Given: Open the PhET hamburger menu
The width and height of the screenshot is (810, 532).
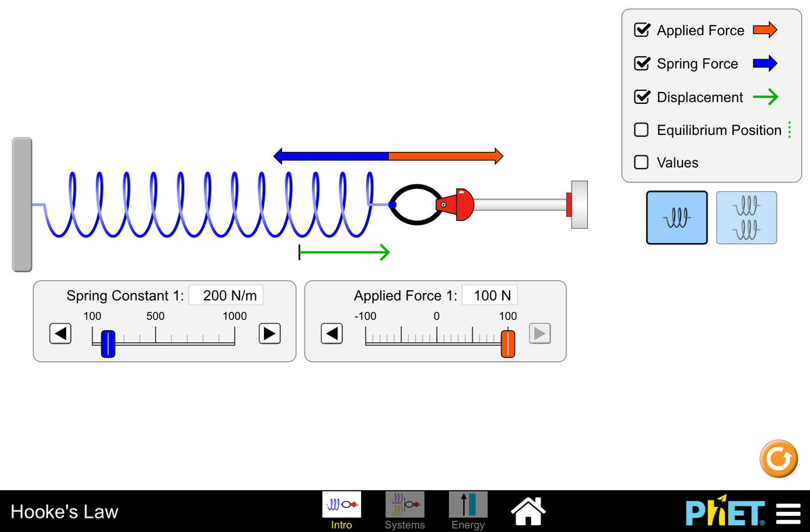Looking at the screenshot, I should (788, 513).
